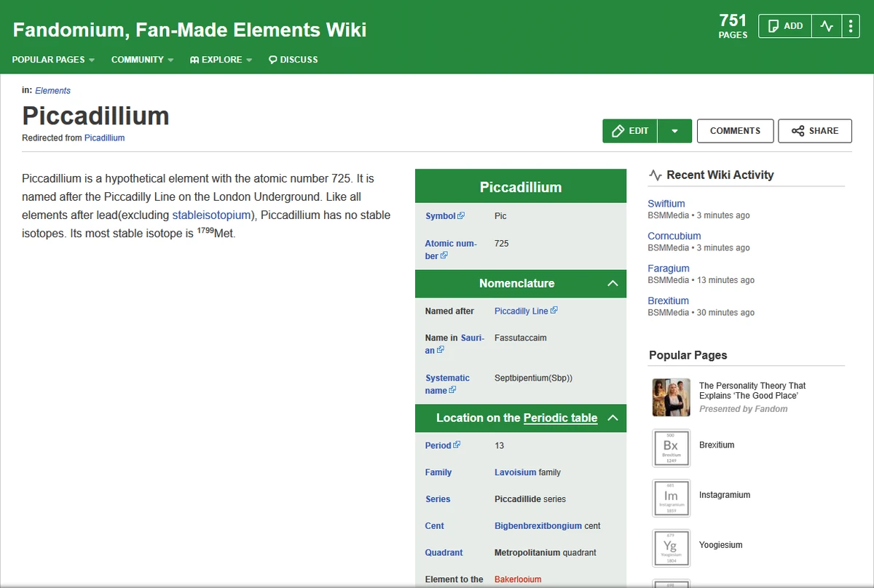Click the Brexitium element tile thumbnail
The height and width of the screenshot is (588, 874).
(x=671, y=448)
